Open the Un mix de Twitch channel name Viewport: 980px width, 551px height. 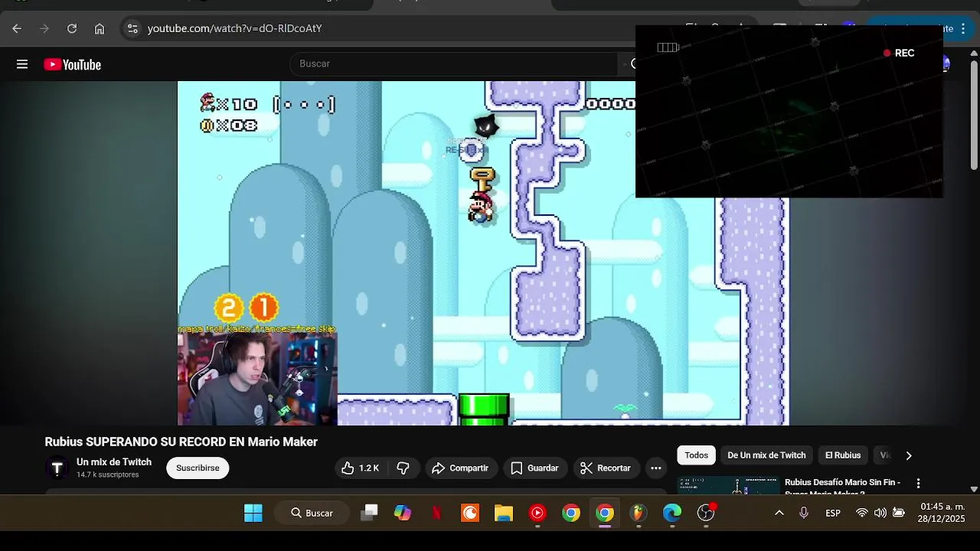pyautogui.click(x=114, y=462)
